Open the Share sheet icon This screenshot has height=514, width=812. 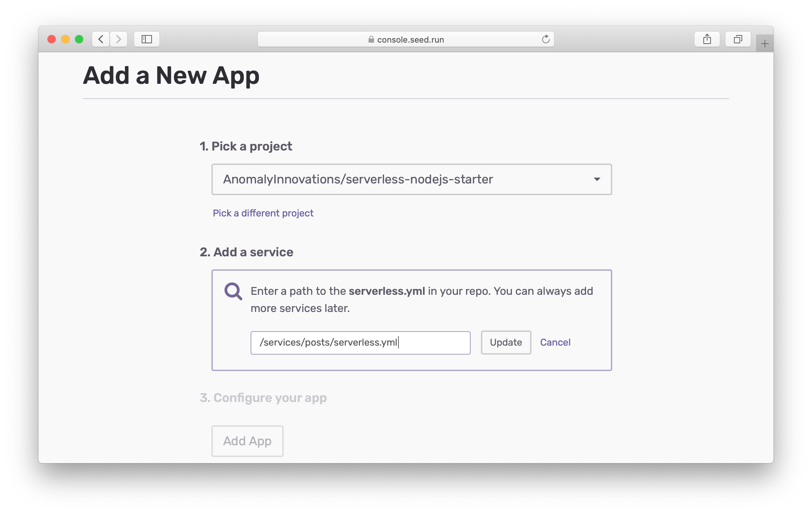[707, 39]
